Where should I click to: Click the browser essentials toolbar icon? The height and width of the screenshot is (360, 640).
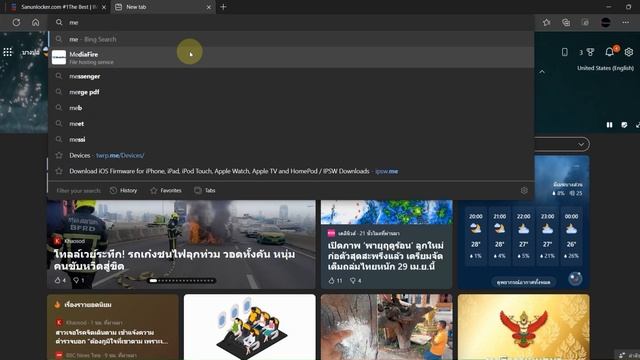[x=585, y=22]
